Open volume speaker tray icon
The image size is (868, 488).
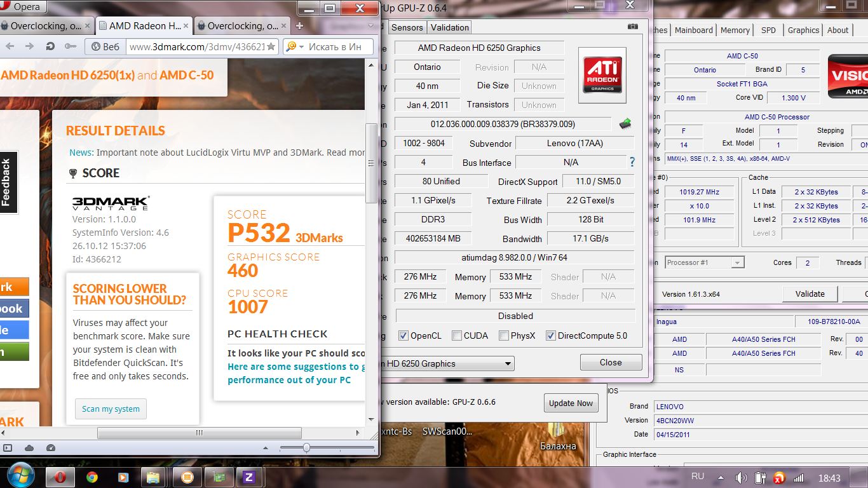tap(741, 478)
